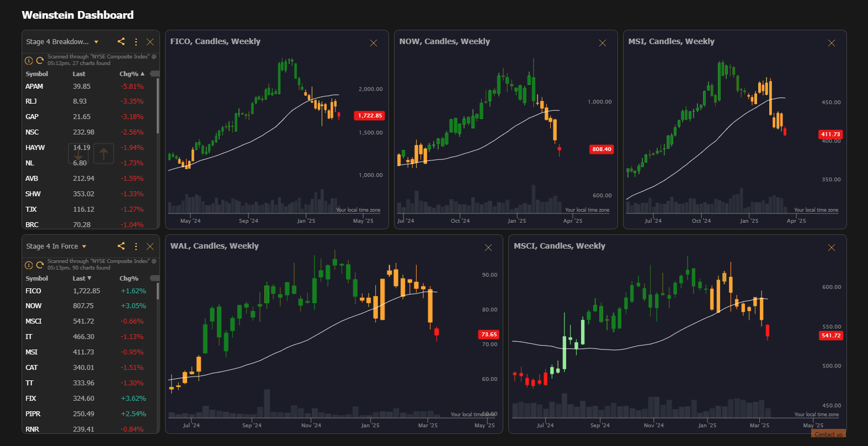Toggle column chooser tab in In Force list header

pos(155,278)
